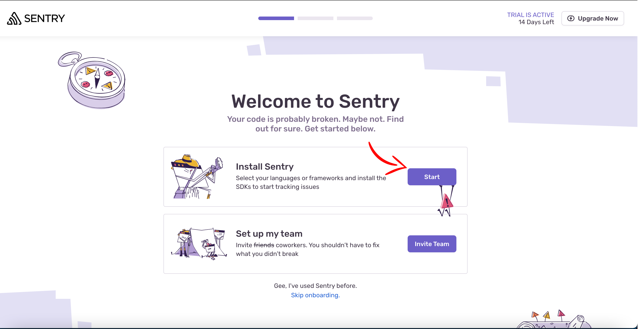
Task: Follow the Skip onboarding link
Action: (315, 295)
